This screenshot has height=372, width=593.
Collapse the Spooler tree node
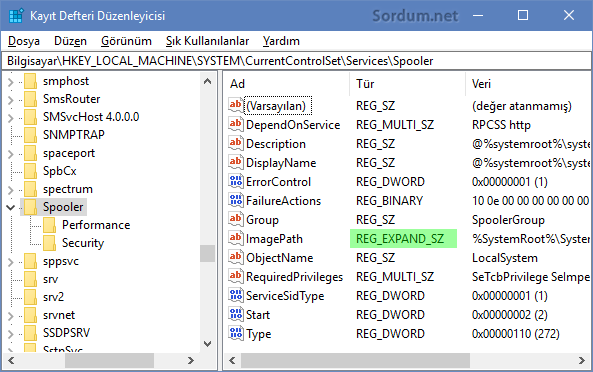[11, 207]
